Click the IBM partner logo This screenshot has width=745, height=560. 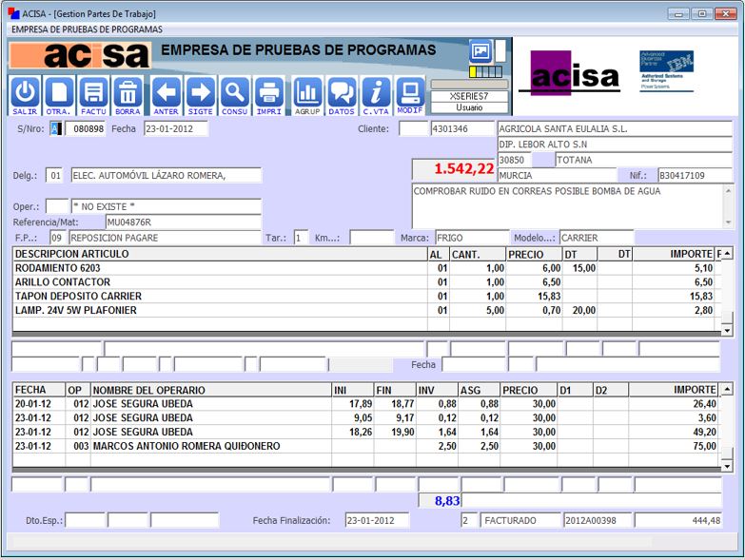666,69
